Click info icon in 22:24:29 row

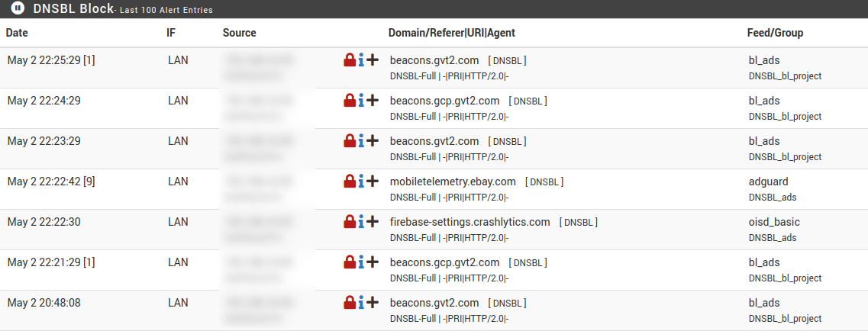pos(361,100)
